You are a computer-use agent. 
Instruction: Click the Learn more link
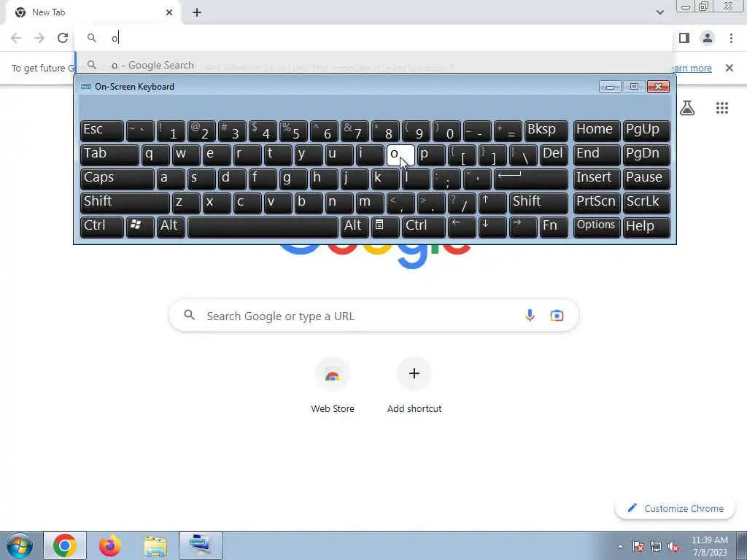point(690,68)
